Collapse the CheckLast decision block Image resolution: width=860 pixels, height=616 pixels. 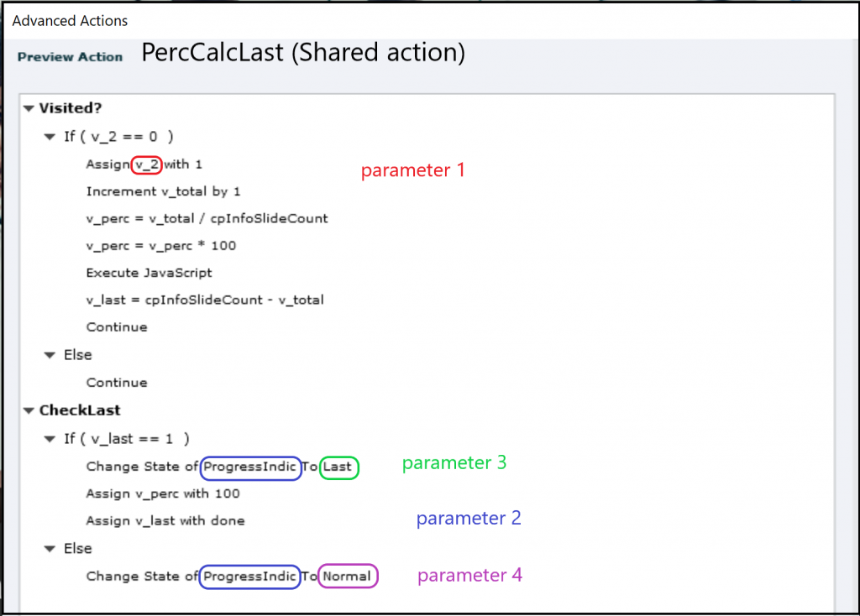[x=29, y=410]
